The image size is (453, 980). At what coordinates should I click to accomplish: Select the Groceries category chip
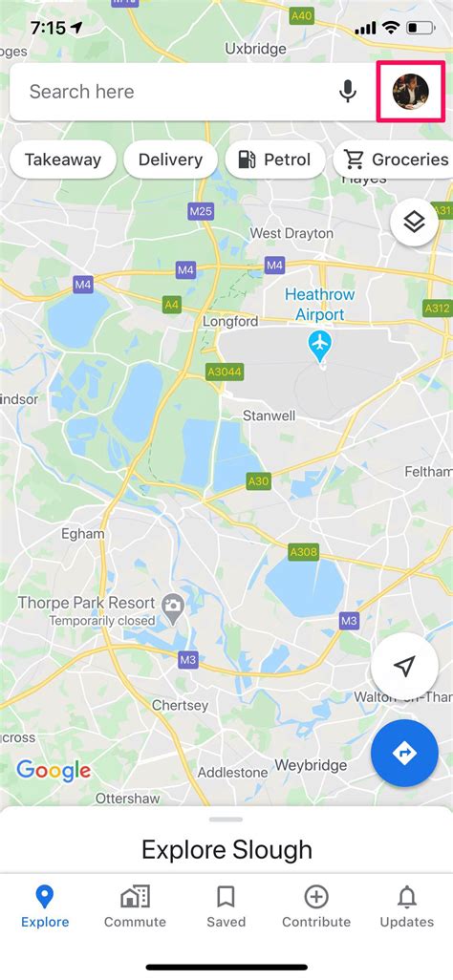click(393, 160)
